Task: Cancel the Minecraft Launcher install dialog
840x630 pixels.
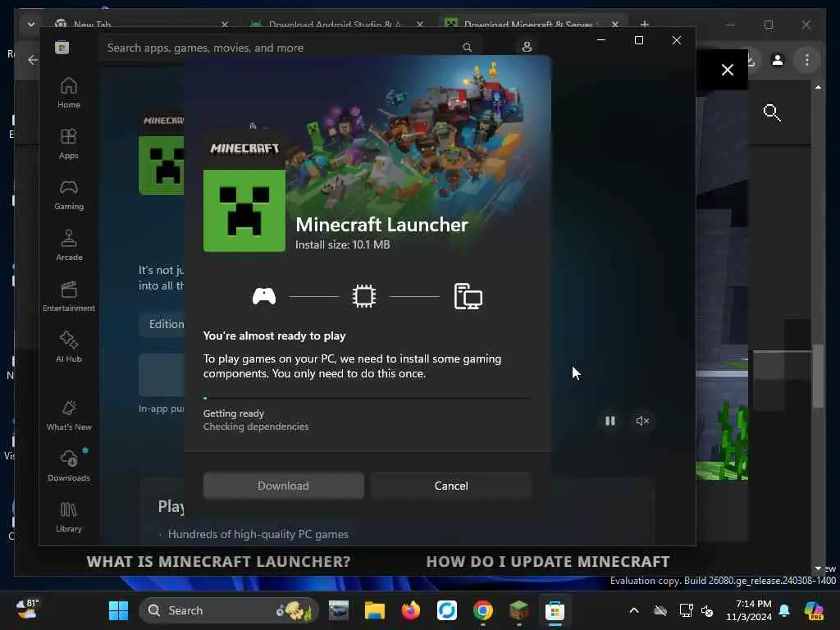Action: 451,486
